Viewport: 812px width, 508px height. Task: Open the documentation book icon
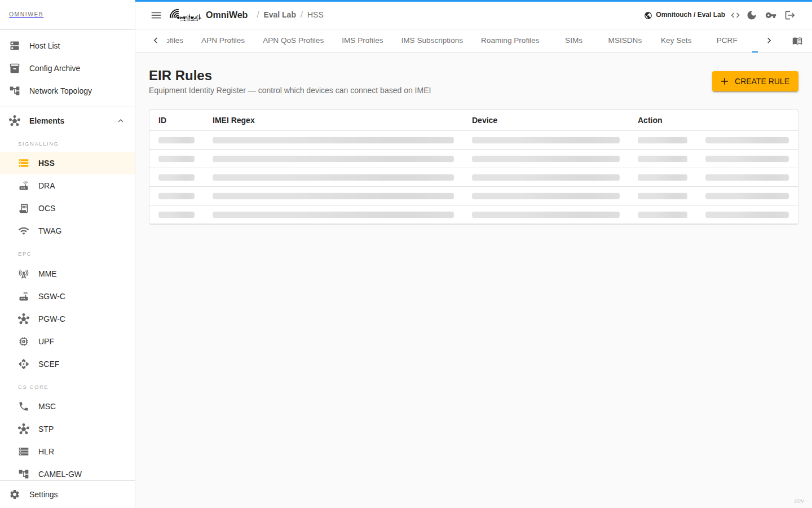(x=797, y=41)
